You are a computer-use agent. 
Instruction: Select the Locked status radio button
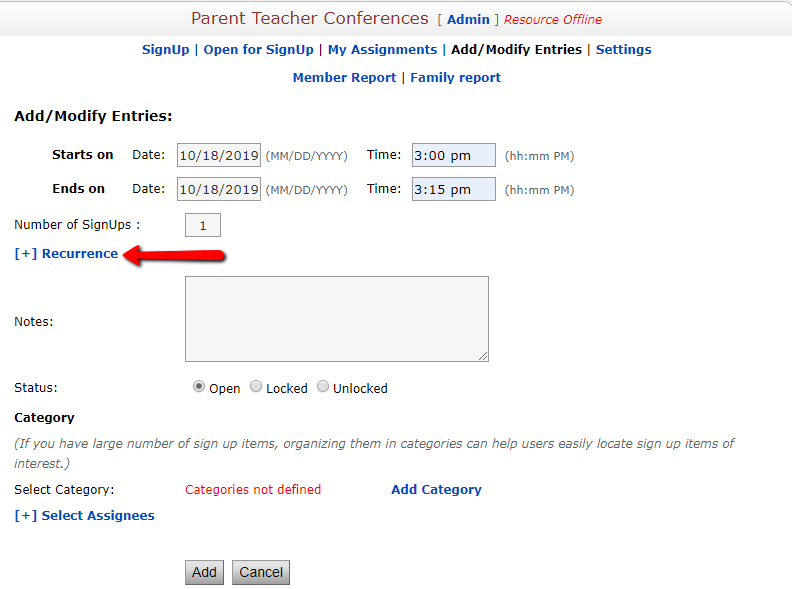pos(256,387)
